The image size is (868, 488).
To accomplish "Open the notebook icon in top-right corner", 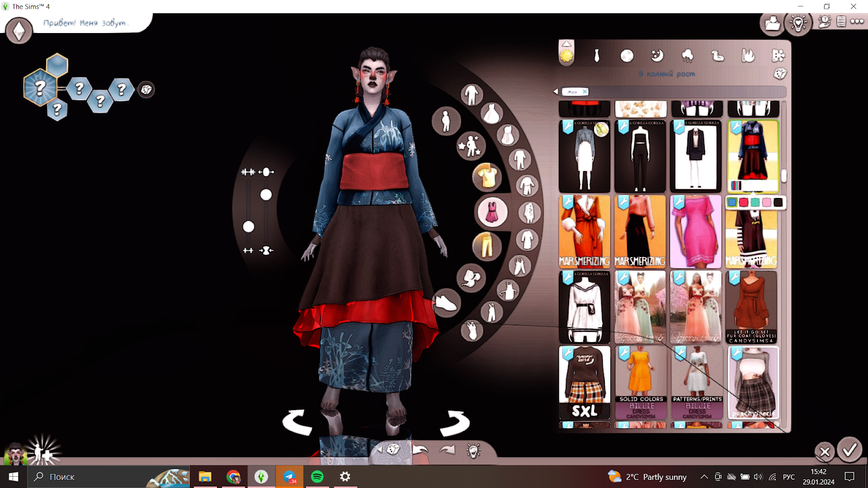I will pyautogui.click(x=841, y=22).
